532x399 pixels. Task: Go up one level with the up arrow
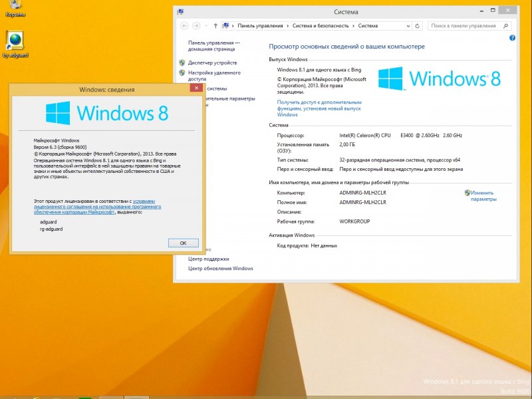[x=215, y=26]
